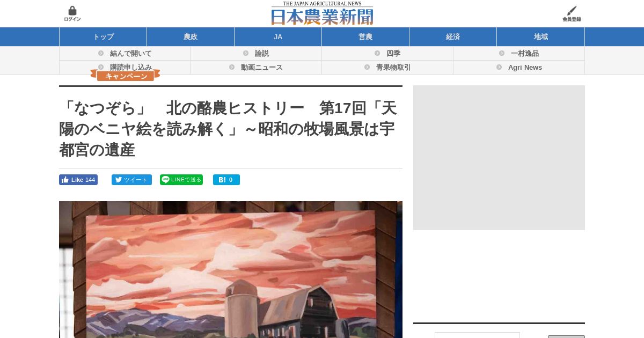Click the bullet icon beside 論説

tap(246, 53)
